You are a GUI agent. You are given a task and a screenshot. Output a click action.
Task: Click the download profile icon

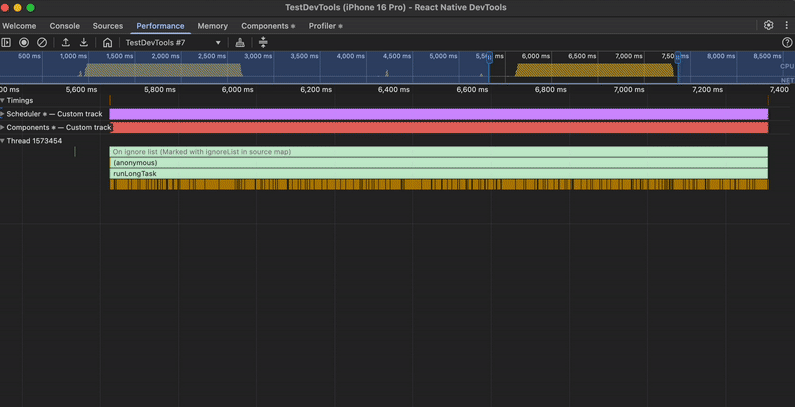pyautogui.click(x=84, y=43)
